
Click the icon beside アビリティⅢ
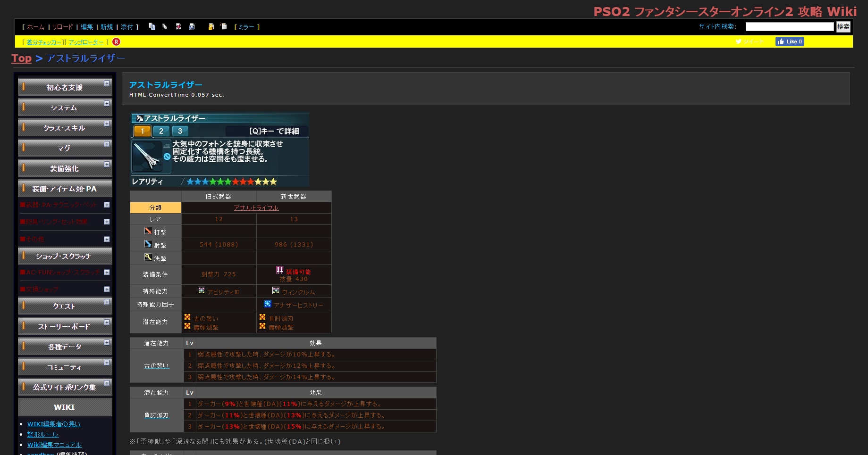point(202,290)
